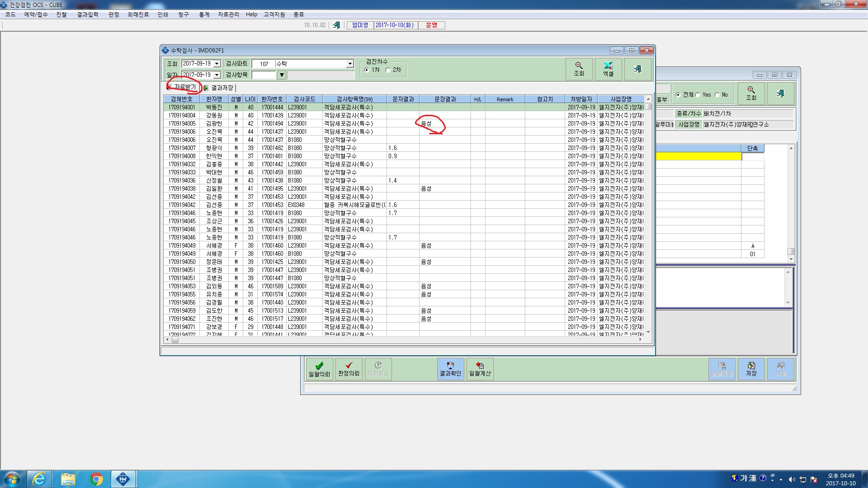Open the 결과입력 menu

pos(88,14)
